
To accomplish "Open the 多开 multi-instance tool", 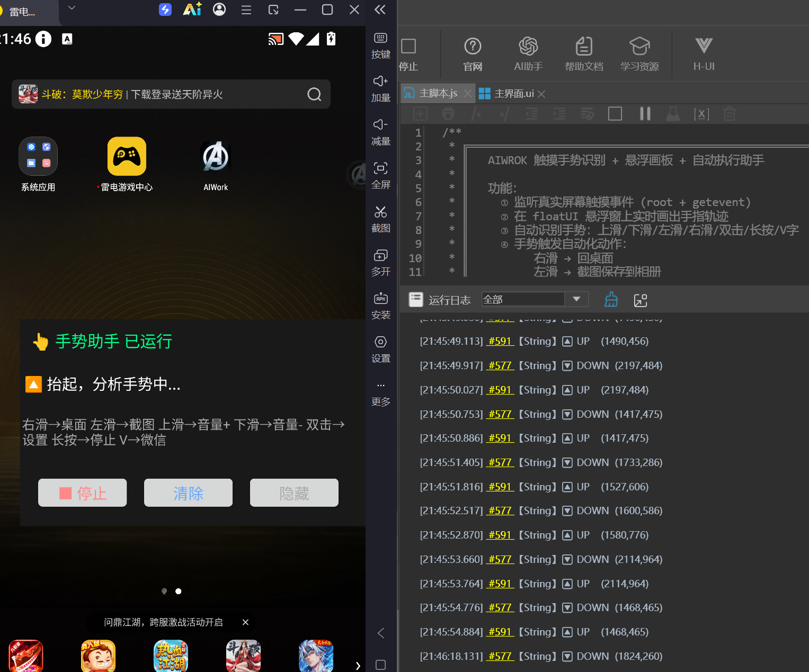I will tap(380, 262).
